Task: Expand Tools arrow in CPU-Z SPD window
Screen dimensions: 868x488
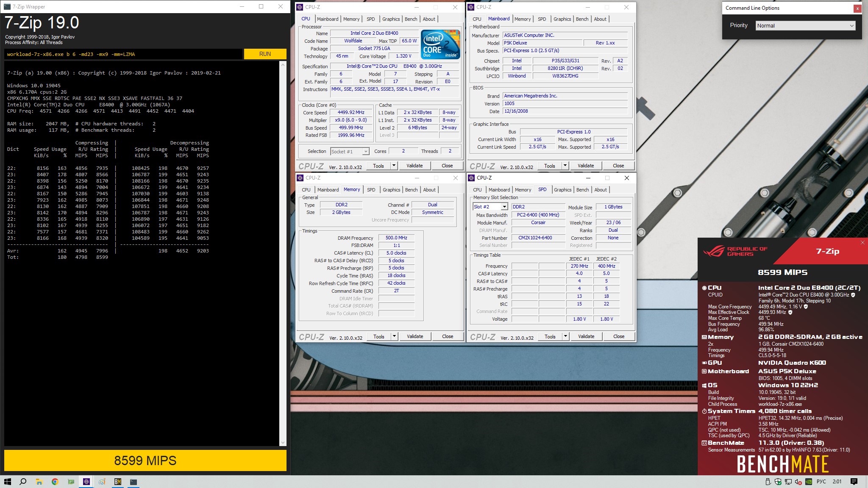Action: click(566, 336)
